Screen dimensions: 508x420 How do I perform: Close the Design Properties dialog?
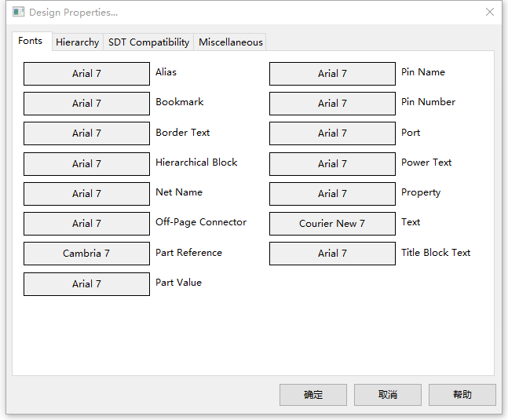(x=490, y=13)
